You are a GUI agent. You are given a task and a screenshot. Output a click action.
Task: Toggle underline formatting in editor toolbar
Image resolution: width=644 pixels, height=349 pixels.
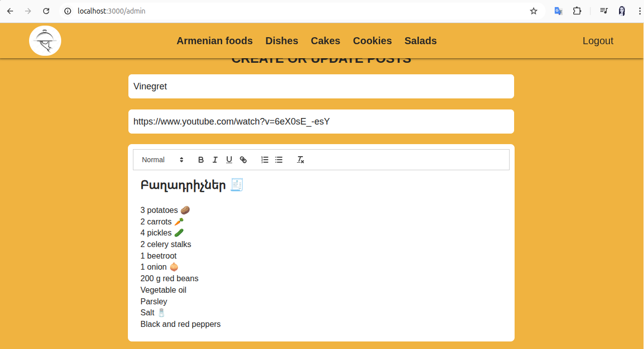(x=229, y=160)
